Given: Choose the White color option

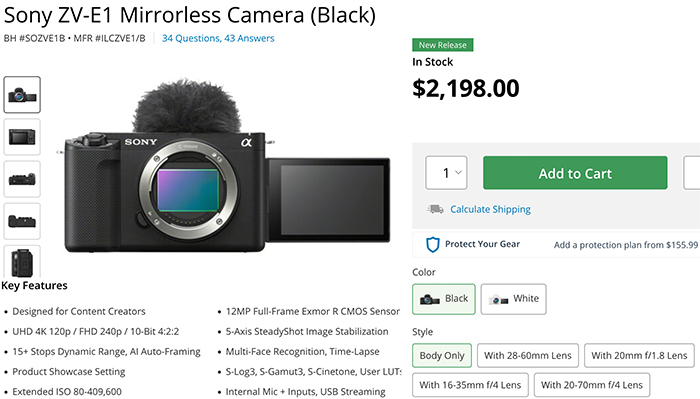Looking at the screenshot, I should [513, 299].
